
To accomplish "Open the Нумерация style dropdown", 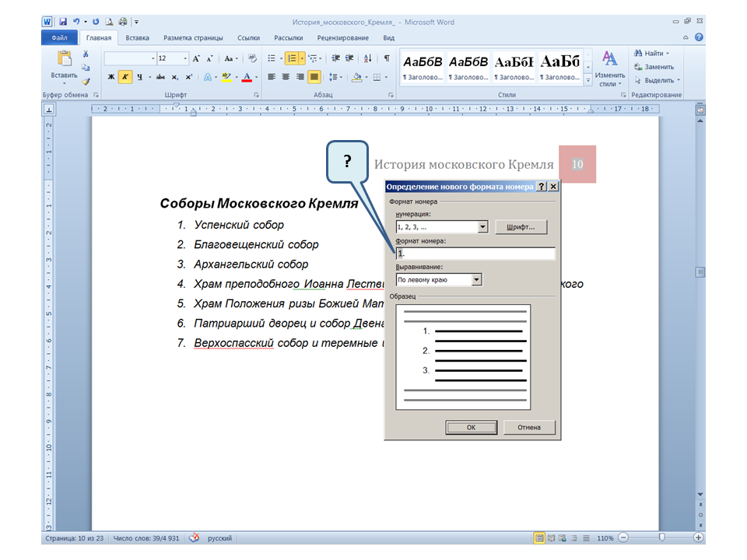I will (x=482, y=227).
